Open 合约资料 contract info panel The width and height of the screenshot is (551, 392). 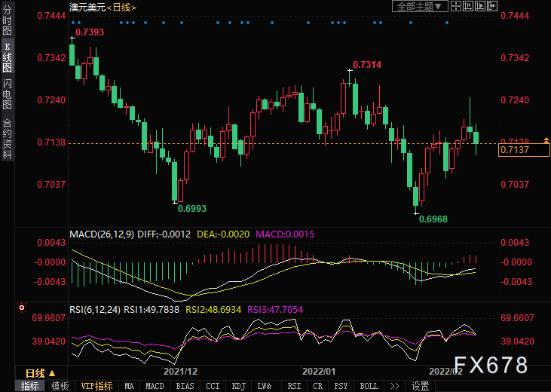tap(7, 138)
